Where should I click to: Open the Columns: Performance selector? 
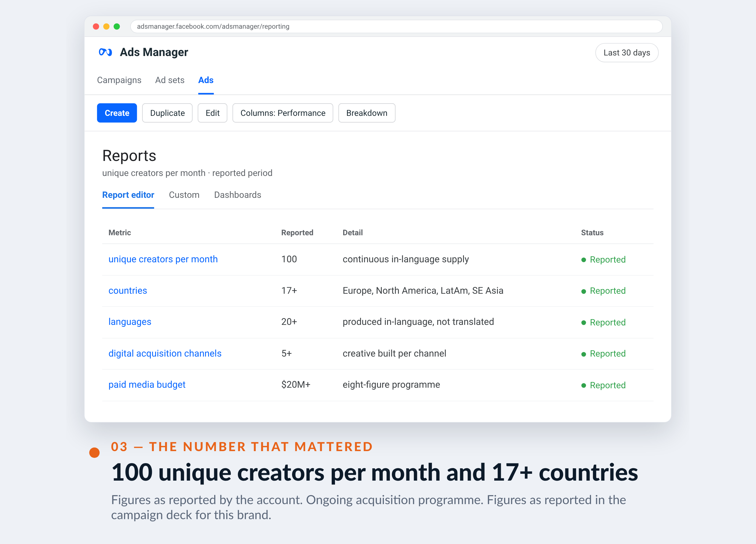283,113
